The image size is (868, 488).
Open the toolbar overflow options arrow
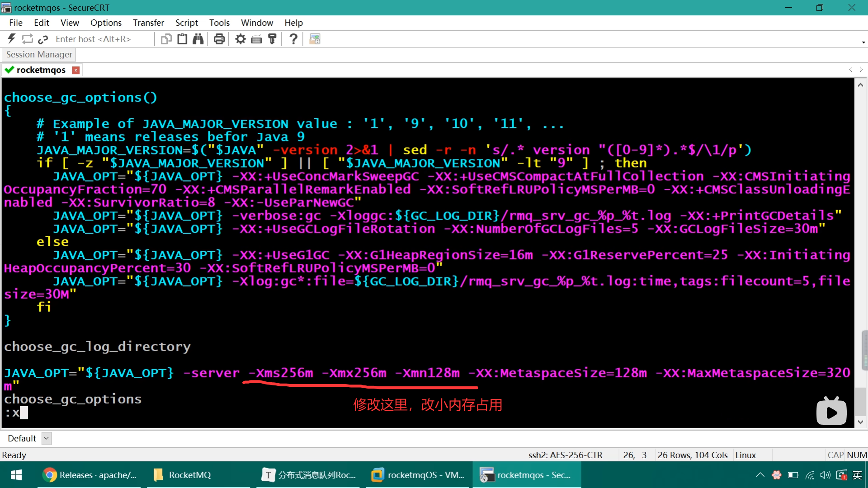[x=863, y=42]
